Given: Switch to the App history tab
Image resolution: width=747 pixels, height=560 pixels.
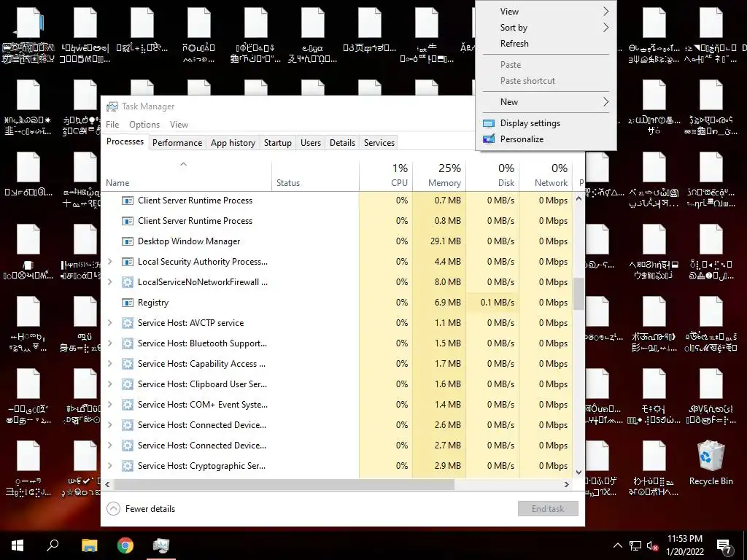Looking at the screenshot, I should pyautogui.click(x=233, y=143).
